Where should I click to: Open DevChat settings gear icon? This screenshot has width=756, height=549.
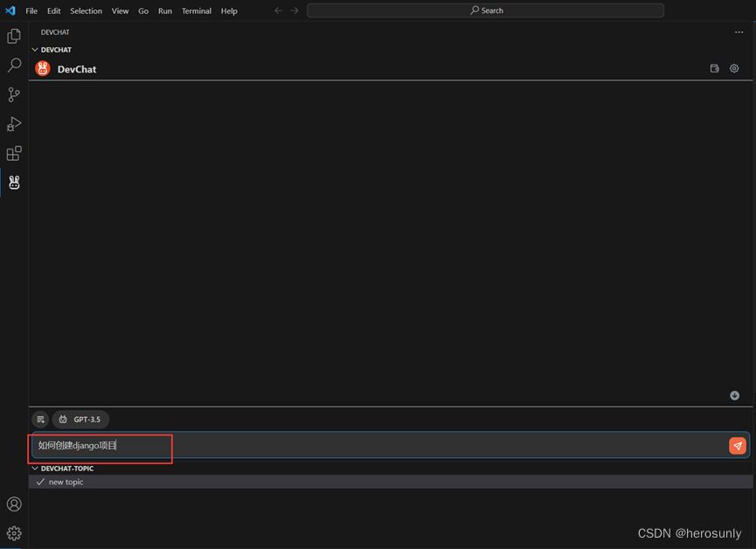(734, 68)
